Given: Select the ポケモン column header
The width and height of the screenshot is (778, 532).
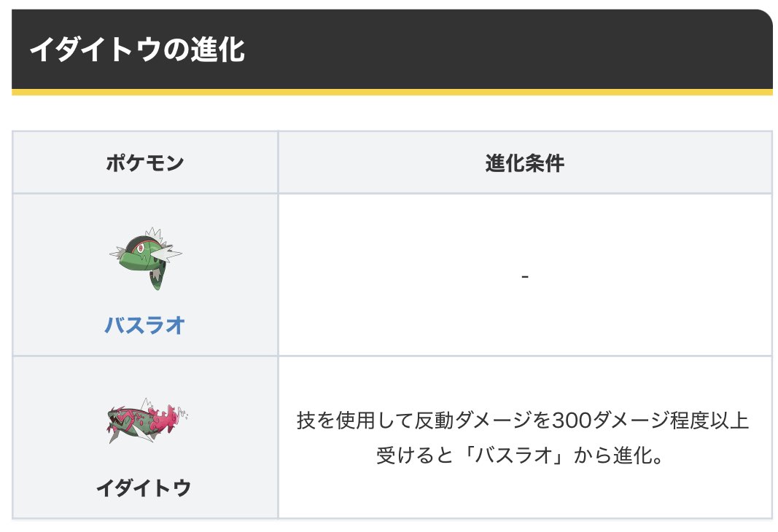Looking at the screenshot, I should (144, 163).
